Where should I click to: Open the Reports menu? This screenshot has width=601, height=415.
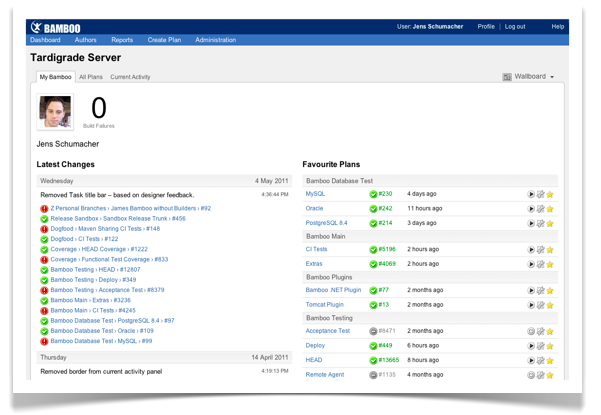pyautogui.click(x=122, y=40)
